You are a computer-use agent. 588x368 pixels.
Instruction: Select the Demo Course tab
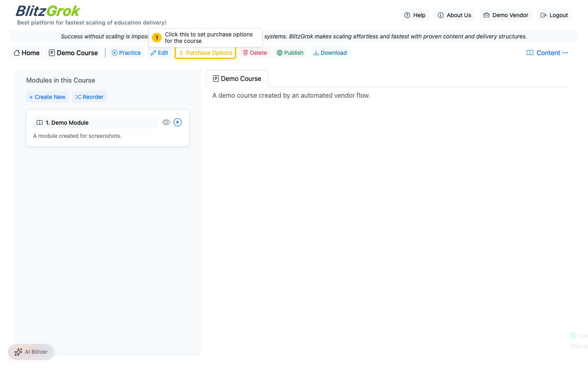(x=237, y=79)
